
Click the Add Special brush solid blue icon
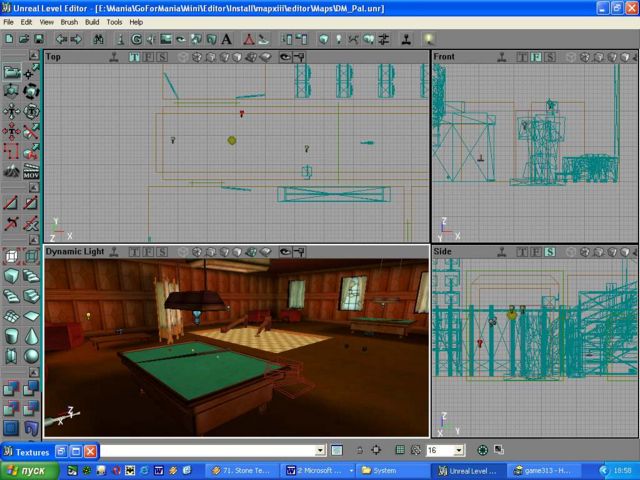point(11,428)
